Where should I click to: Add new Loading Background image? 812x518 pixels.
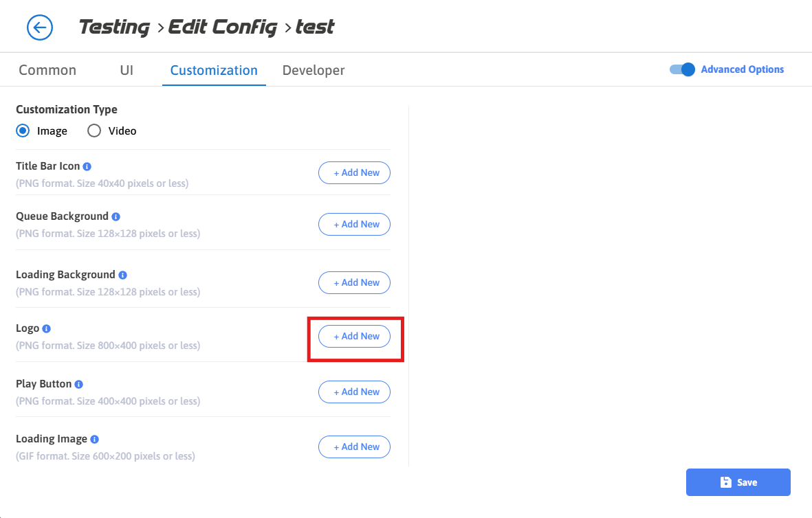354,283
